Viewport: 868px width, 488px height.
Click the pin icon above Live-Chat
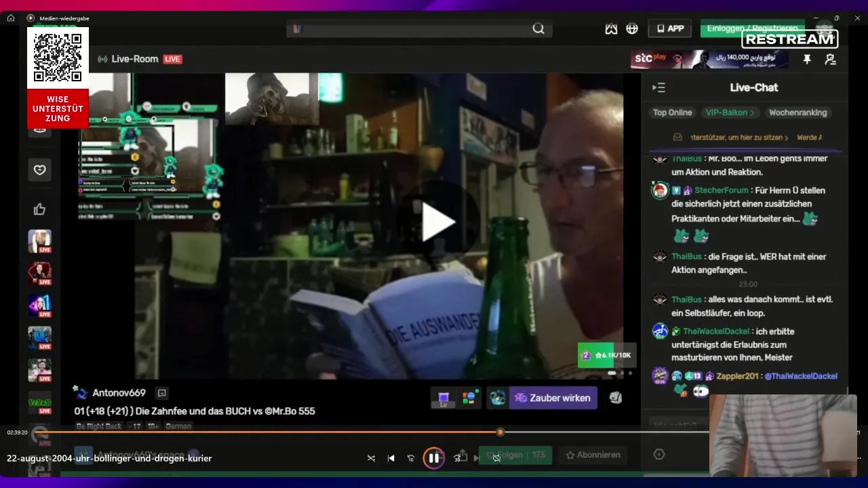coord(807,60)
